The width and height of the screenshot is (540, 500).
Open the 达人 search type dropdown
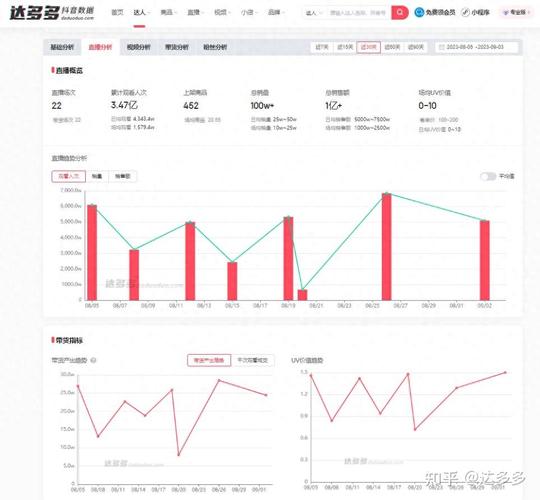[314, 13]
